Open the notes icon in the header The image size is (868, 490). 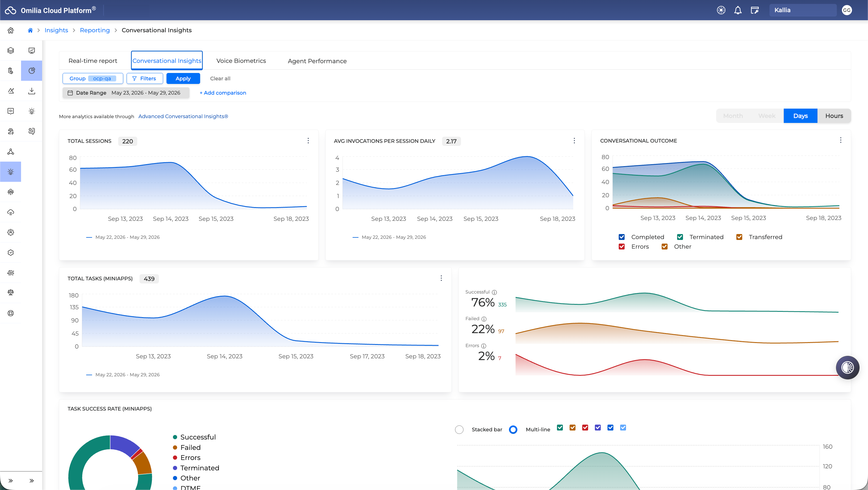pos(755,10)
